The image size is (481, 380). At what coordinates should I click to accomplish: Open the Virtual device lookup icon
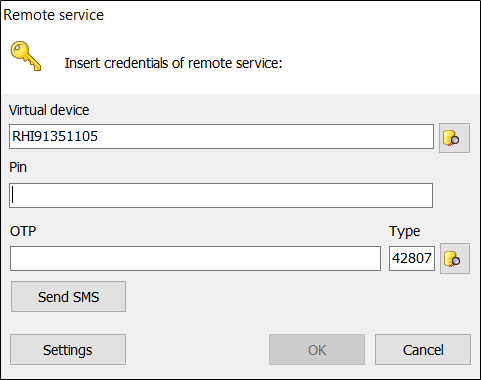pos(454,138)
